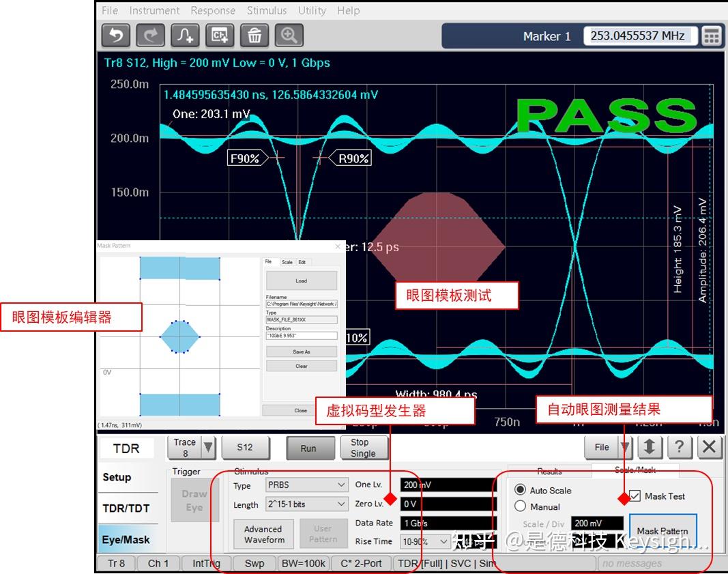Click the add channel icon
The width and height of the screenshot is (728, 574).
220,35
